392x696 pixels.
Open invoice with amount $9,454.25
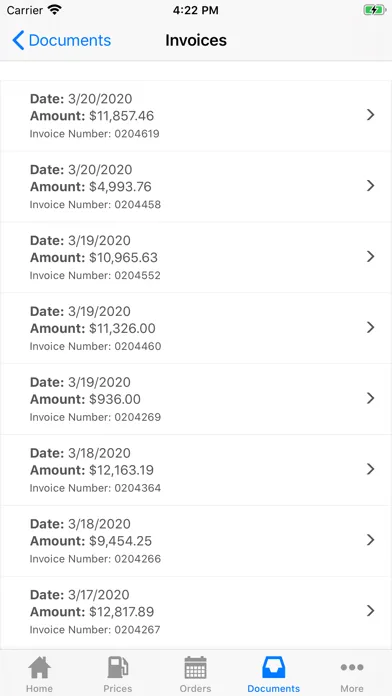click(x=196, y=541)
